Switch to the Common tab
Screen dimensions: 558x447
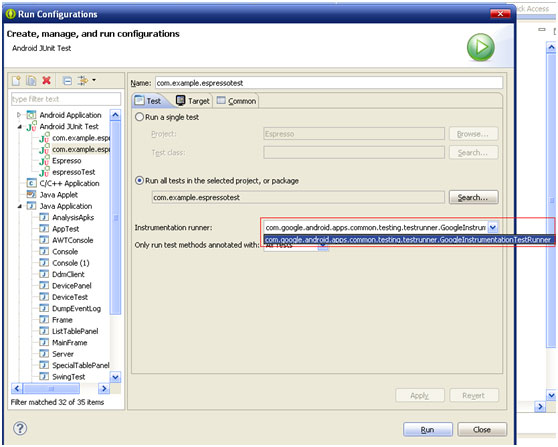pyautogui.click(x=237, y=101)
